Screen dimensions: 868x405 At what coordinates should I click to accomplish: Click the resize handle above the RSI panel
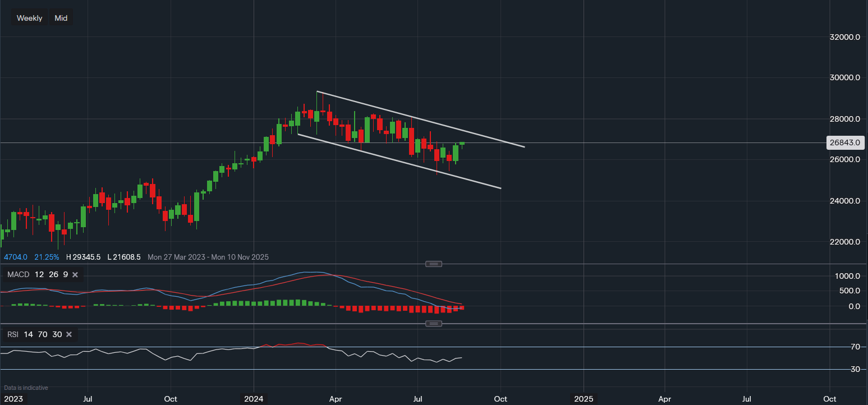(x=434, y=324)
